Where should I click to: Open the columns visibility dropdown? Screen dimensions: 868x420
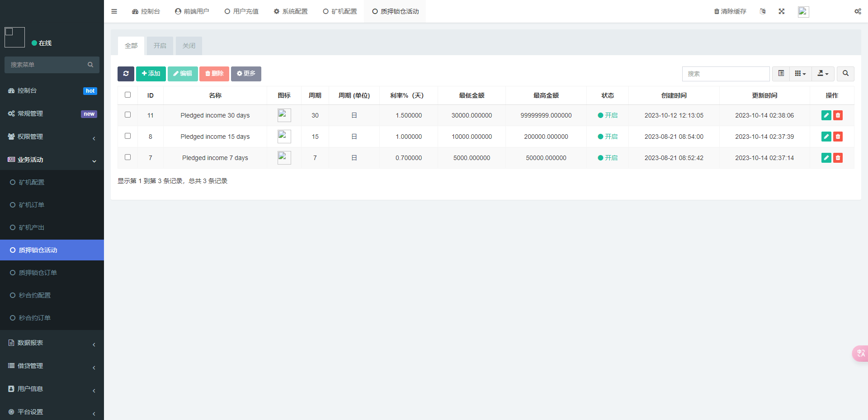pyautogui.click(x=800, y=74)
